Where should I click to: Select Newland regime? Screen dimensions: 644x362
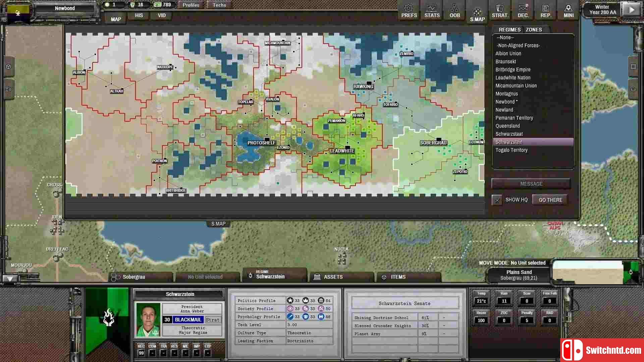(x=533, y=110)
